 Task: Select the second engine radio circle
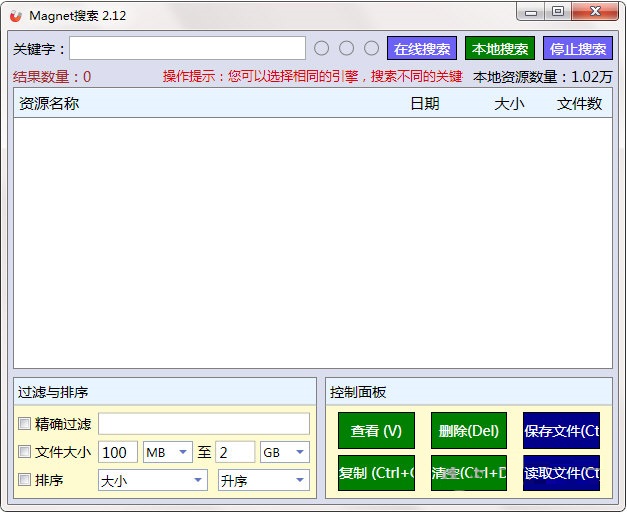click(346, 48)
